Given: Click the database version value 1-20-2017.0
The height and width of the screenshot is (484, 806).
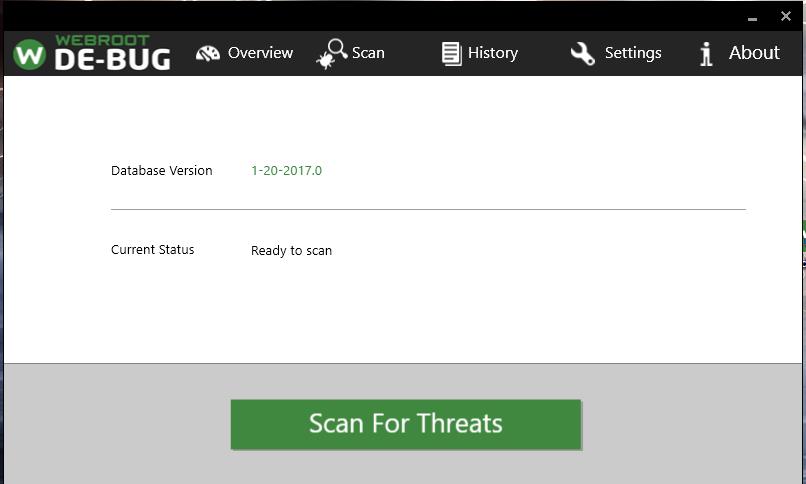Looking at the screenshot, I should [286, 171].
